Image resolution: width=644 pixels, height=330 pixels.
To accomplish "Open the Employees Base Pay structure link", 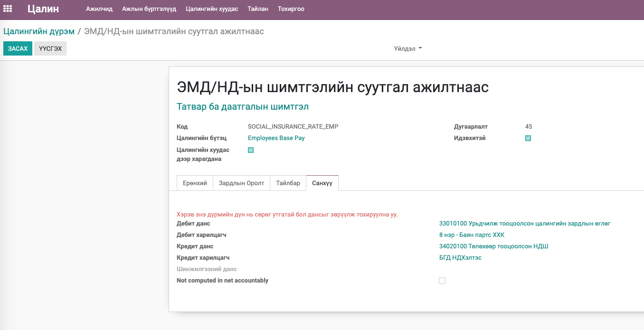I will point(276,138).
